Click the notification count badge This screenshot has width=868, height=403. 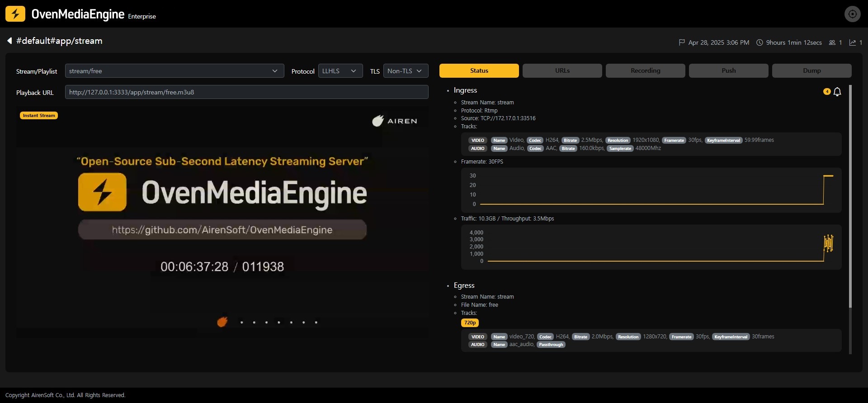pyautogui.click(x=827, y=91)
